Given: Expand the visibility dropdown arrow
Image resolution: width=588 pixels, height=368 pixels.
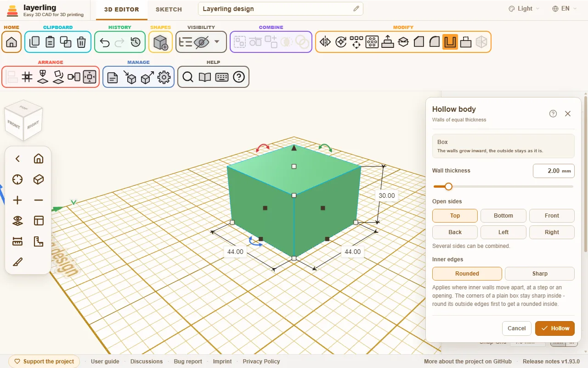Looking at the screenshot, I should (x=217, y=42).
